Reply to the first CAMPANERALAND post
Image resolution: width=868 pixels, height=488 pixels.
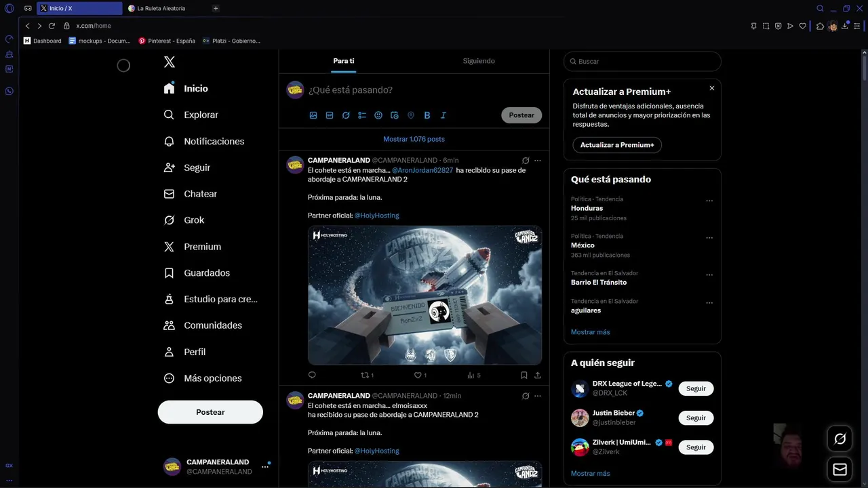(312, 375)
